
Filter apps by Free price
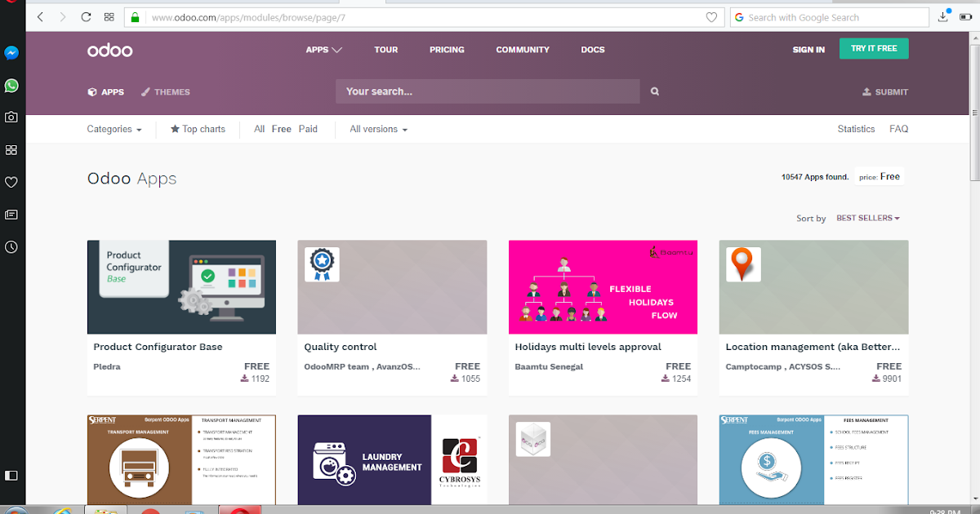(282, 129)
